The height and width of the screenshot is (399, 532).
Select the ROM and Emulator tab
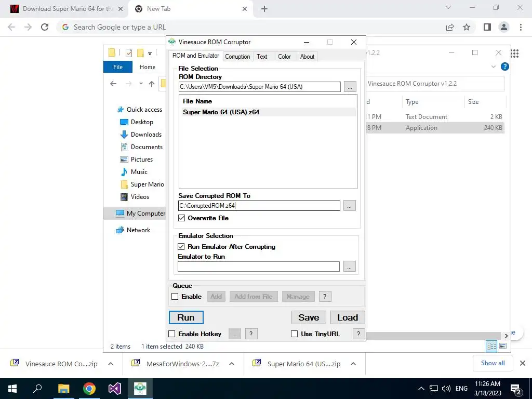click(x=196, y=56)
